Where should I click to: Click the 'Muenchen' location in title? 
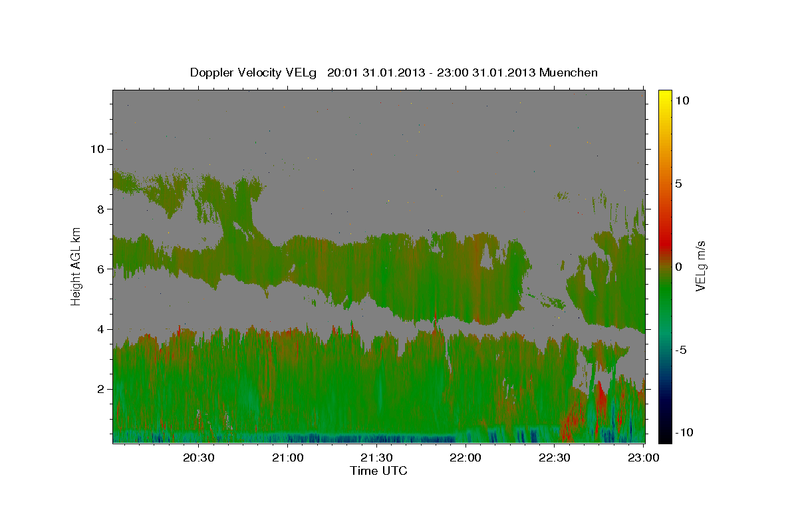(569, 72)
